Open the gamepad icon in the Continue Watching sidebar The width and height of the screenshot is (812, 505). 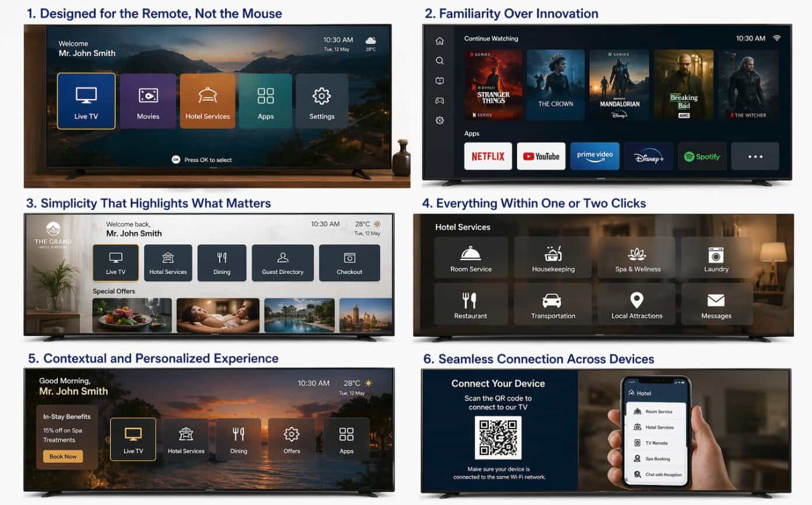pyautogui.click(x=440, y=100)
